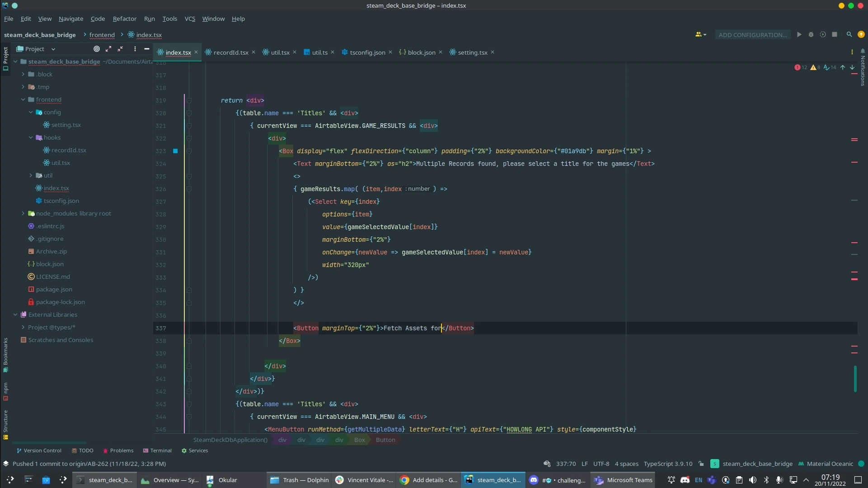This screenshot has height=488, width=868.
Task: Click the Collapse All icon in Project panel
Action: coord(120,49)
